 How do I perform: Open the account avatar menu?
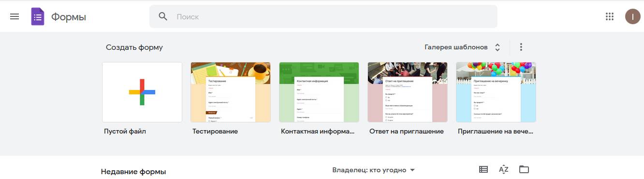[632, 16]
